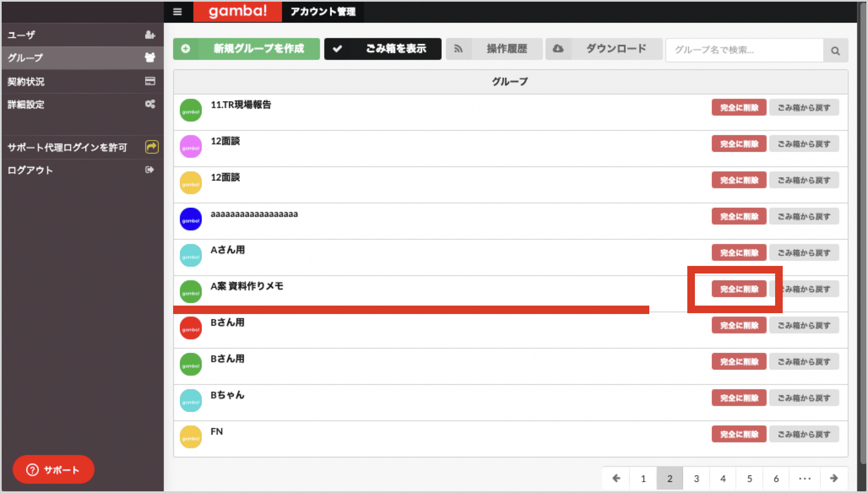
Task: Click 完全に削除 for A案 資料作りメモ
Action: pyautogui.click(x=739, y=289)
